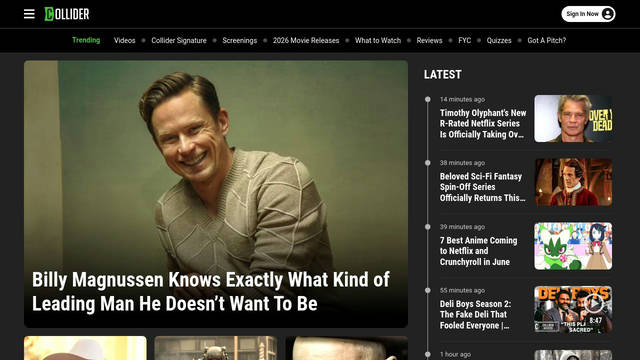Click the Sign In Now button
This screenshot has height=360, width=640.
pyautogui.click(x=588, y=14)
